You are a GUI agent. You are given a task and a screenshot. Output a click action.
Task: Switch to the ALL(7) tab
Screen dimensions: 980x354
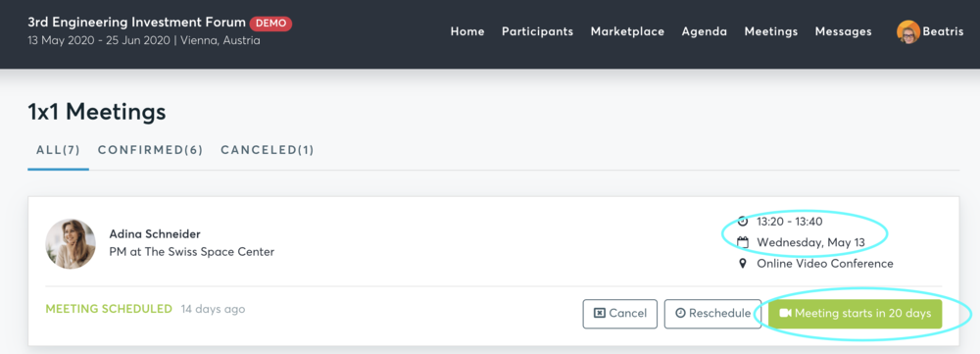point(58,150)
